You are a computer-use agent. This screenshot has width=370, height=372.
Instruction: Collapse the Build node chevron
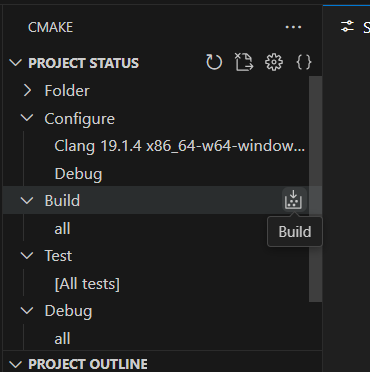point(27,200)
